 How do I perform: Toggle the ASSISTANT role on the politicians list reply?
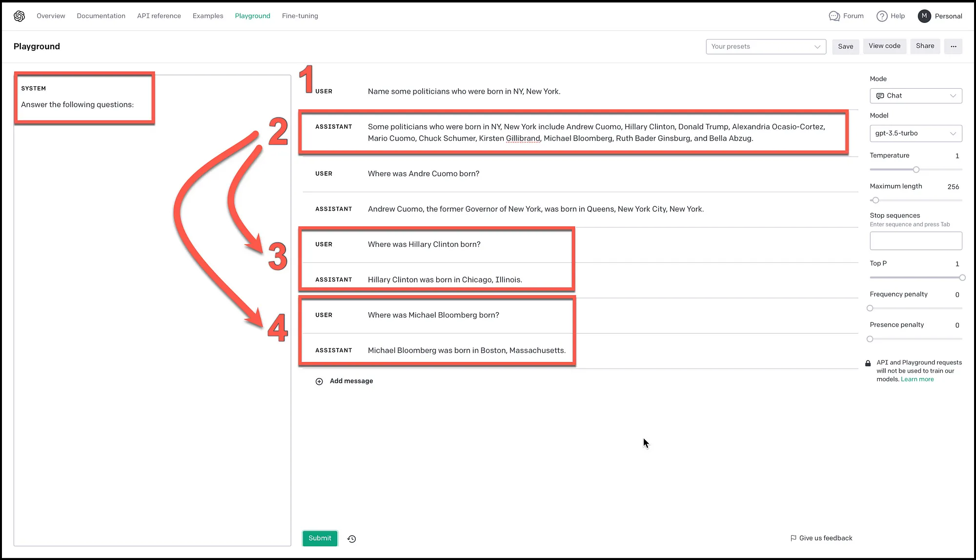point(333,127)
